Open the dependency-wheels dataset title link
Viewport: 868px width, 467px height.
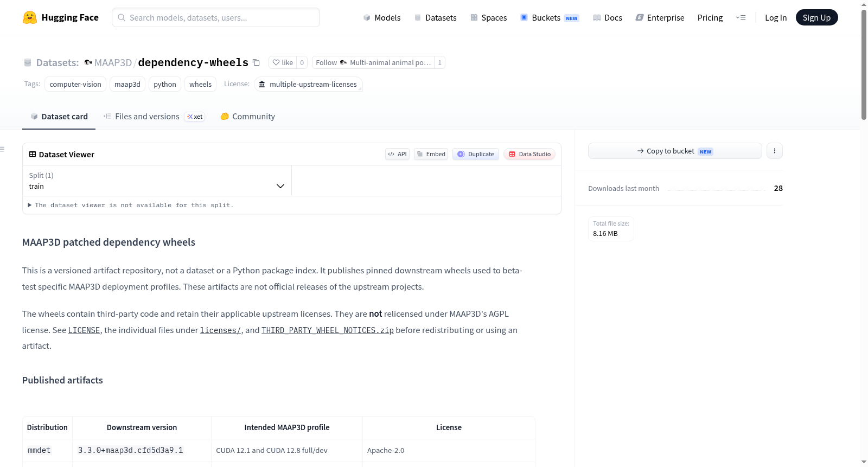193,62
